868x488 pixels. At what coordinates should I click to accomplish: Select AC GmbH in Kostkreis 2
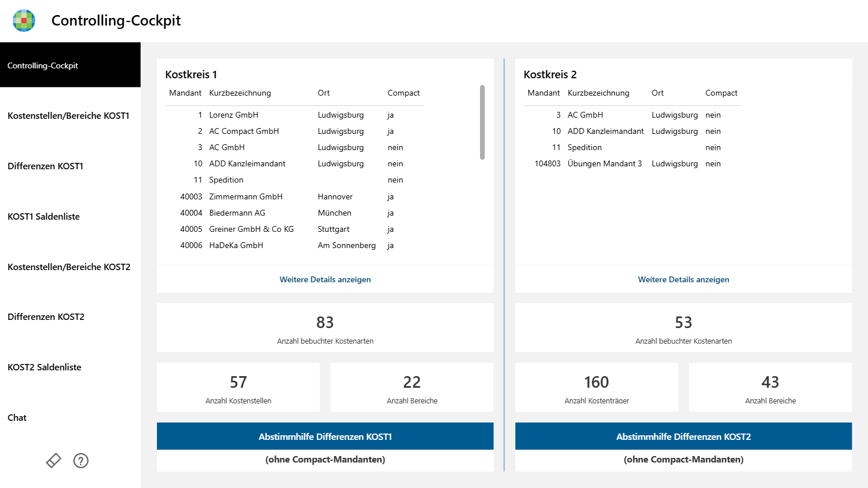click(x=632, y=115)
